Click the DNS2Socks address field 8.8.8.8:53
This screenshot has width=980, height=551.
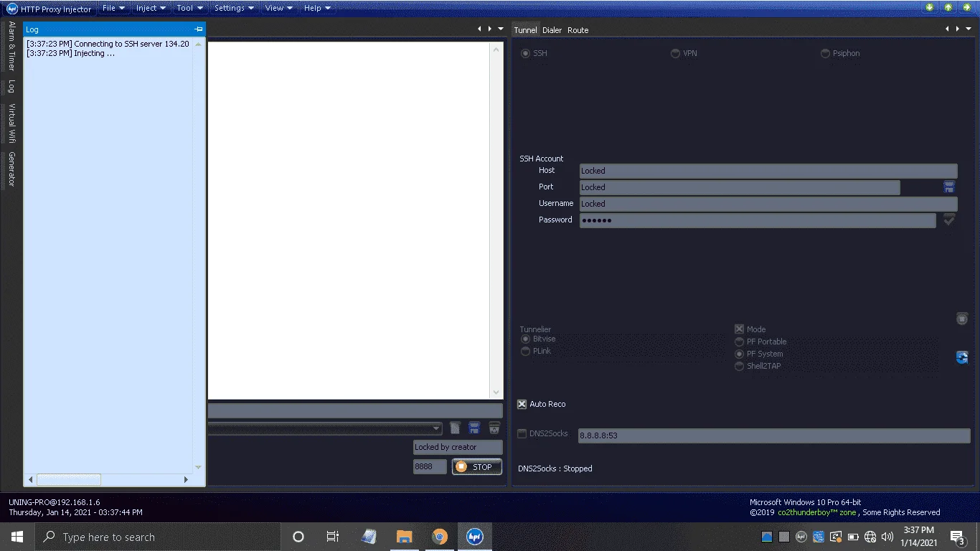[774, 435]
